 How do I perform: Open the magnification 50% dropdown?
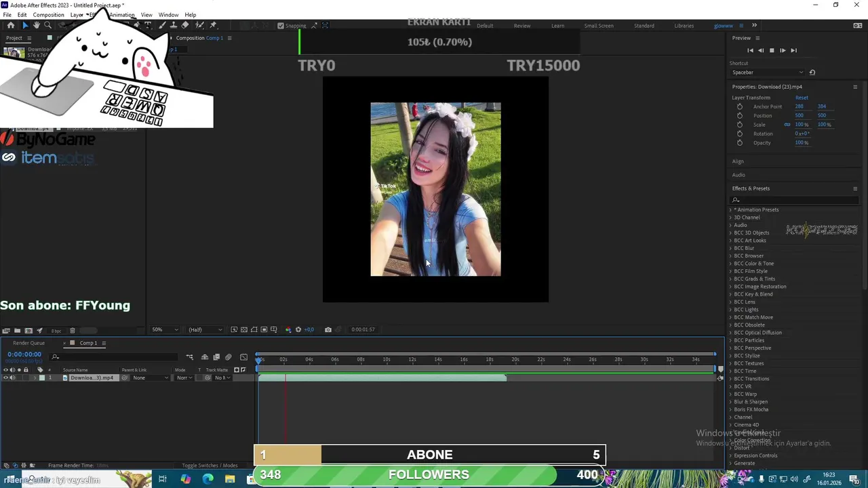tap(164, 329)
